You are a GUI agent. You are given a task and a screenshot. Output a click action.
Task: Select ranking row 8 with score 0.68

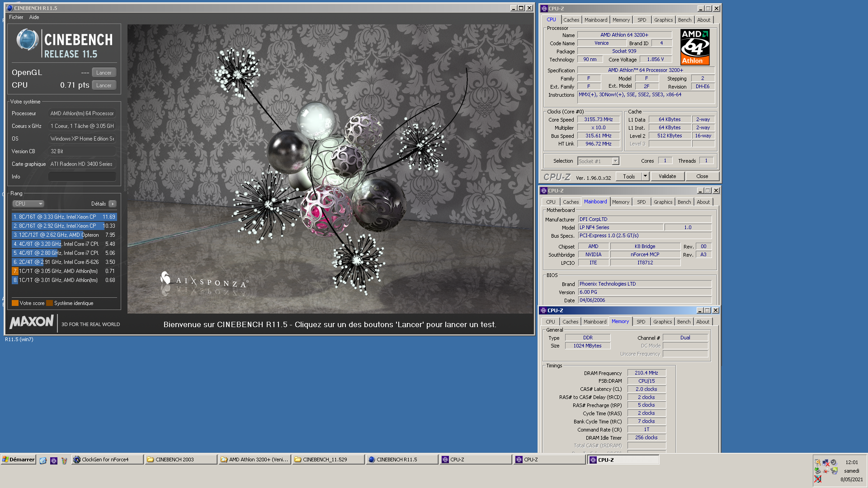[64, 280]
